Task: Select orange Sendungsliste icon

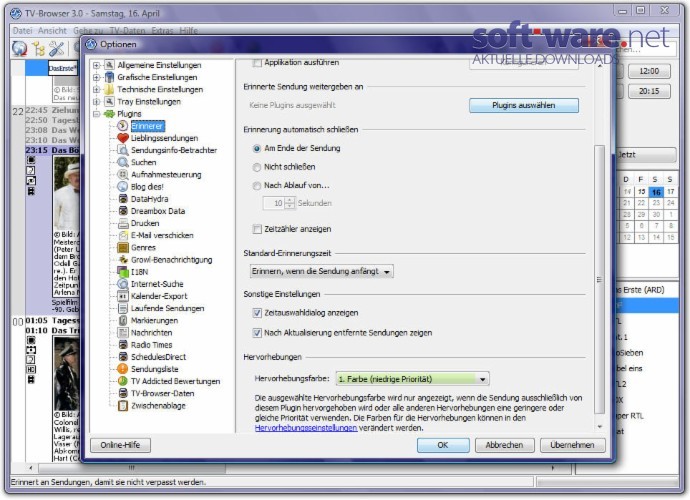Action: pyautogui.click(x=122, y=369)
